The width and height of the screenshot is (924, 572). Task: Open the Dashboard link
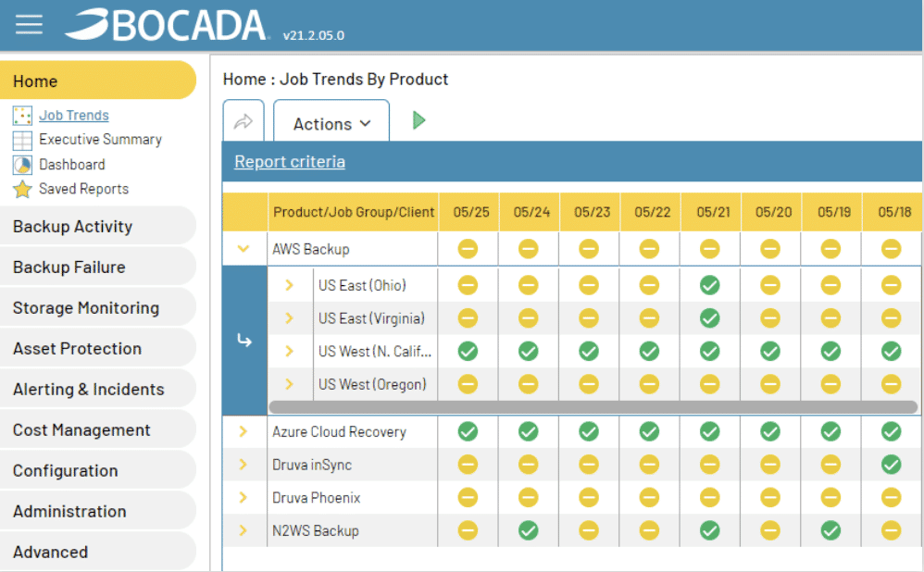point(72,165)
